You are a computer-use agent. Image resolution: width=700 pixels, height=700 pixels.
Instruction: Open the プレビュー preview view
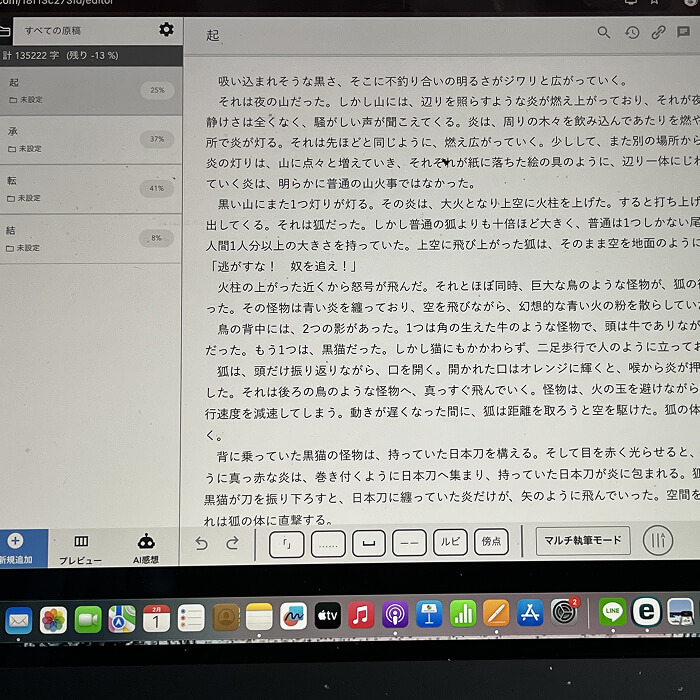coord(81,548)
